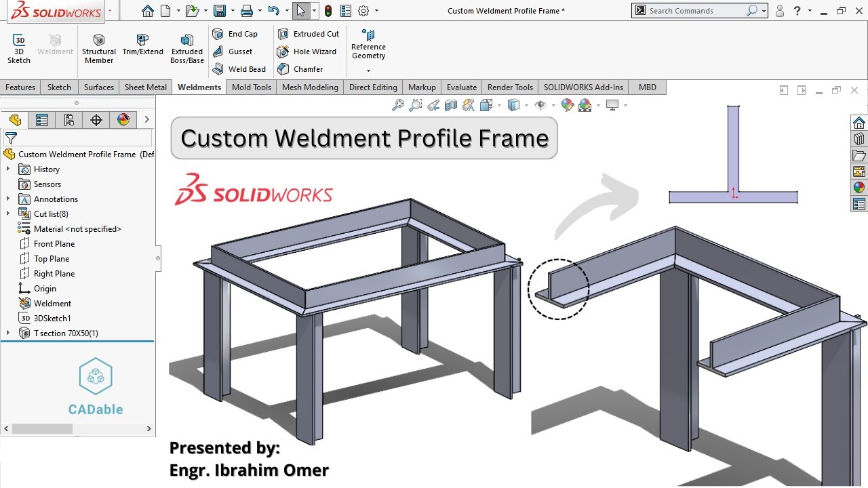Select 3DSketch1 in the tree
This screenshot has height=488, width=868.
pyautogui.click(x=52, y=319)
